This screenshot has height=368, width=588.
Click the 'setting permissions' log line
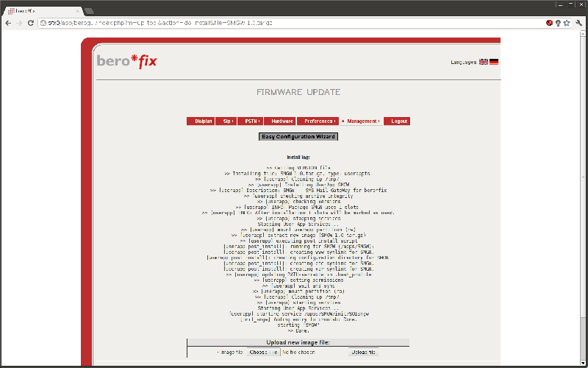point(298,280)
